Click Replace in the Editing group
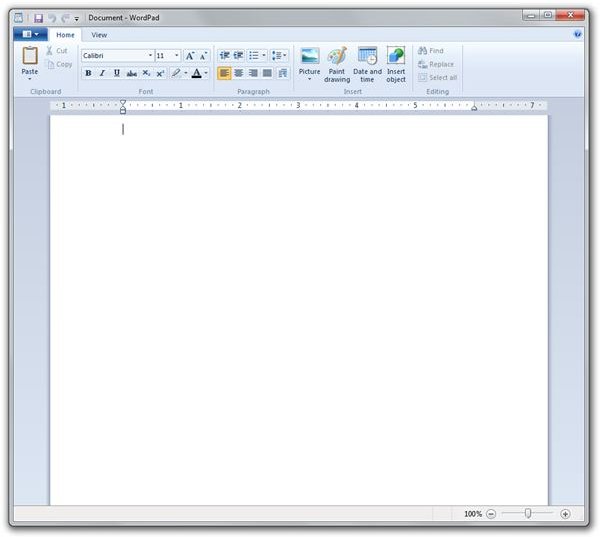Image resolution: width=600 pixels, height=537 pixels. 436,64
